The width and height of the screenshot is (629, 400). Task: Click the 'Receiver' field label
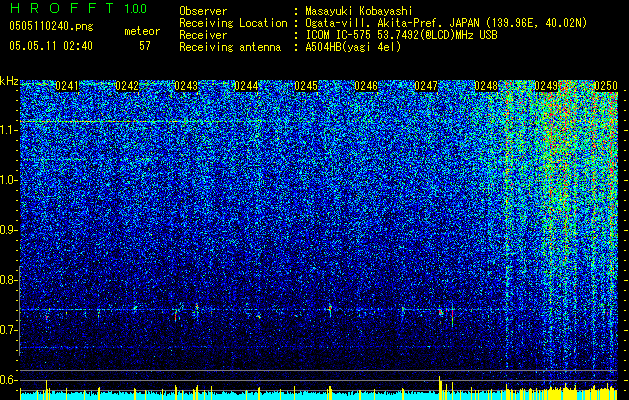203,35
